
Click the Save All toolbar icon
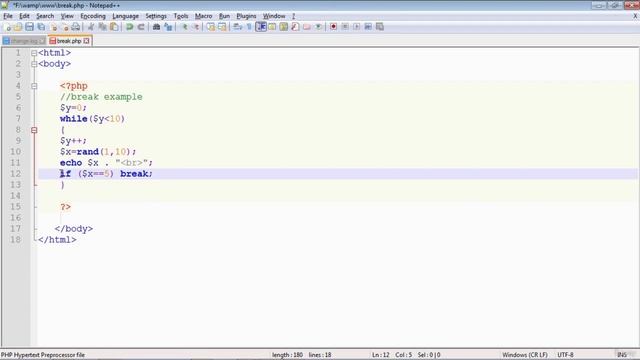[41, 27]
